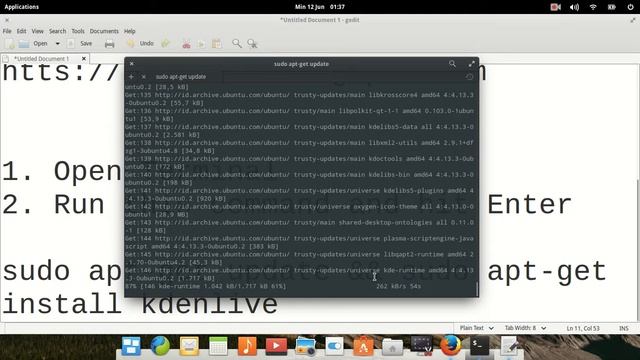The image size is (640, 360).
Task: Close the Untitled Document 1 tab
Action: click(x=84, y=59)
